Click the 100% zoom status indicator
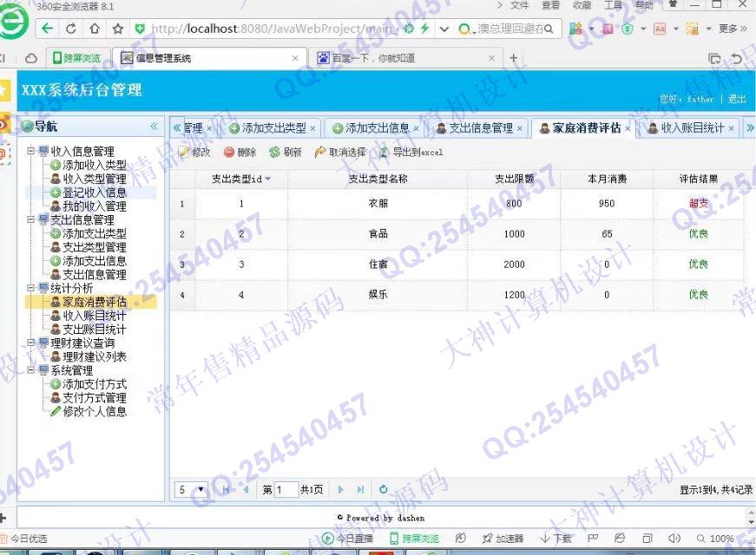Screen dimensions: 756x555 coord(715,539)
